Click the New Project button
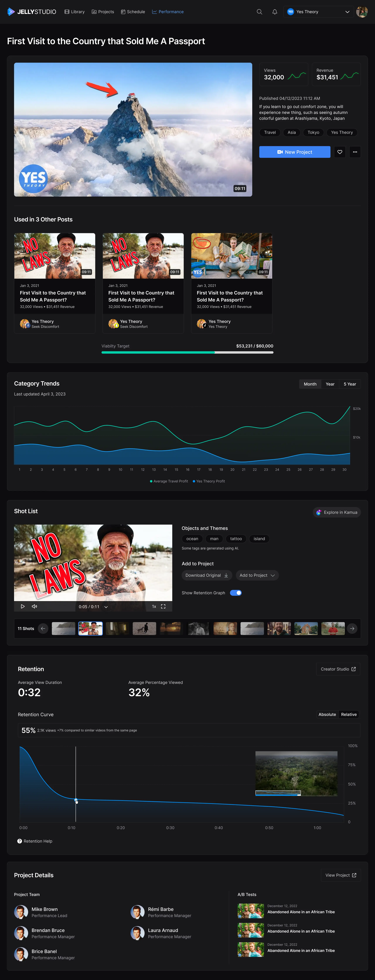 (x=295, y=152)
